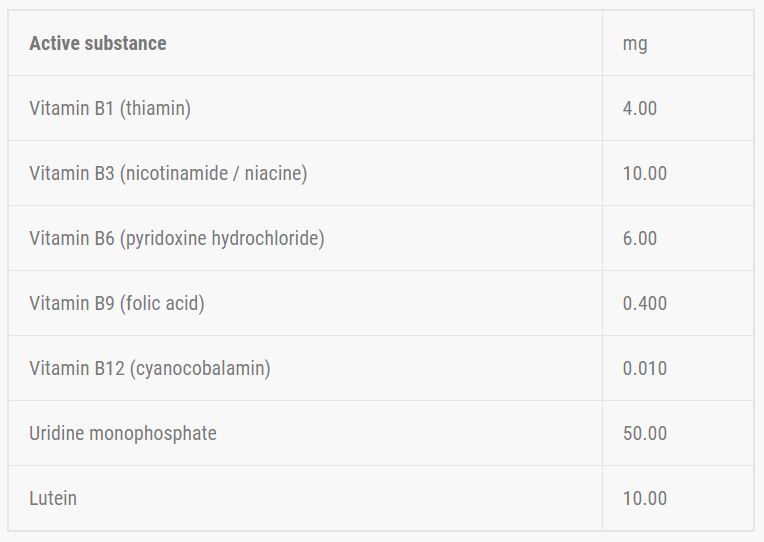Click the 10.00 value for Lutein
The width and height of the screenshot is (764, 542).
click(x=644, y=498)
